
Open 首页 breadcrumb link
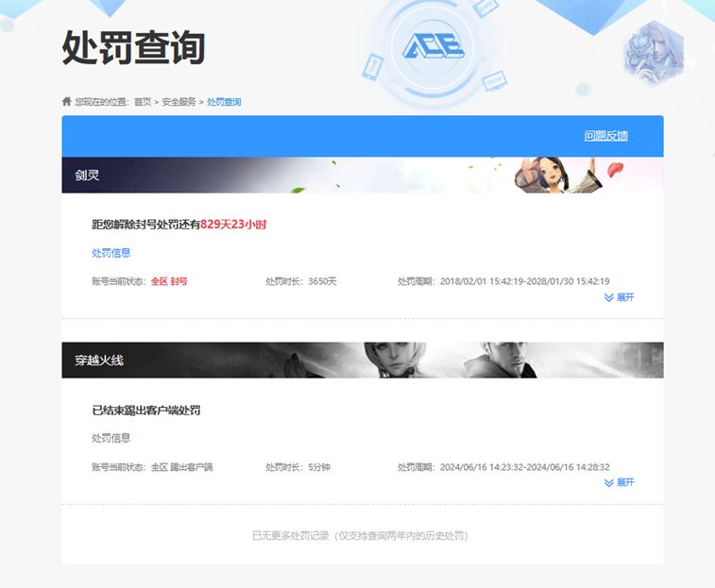click(x=143, y=102)
